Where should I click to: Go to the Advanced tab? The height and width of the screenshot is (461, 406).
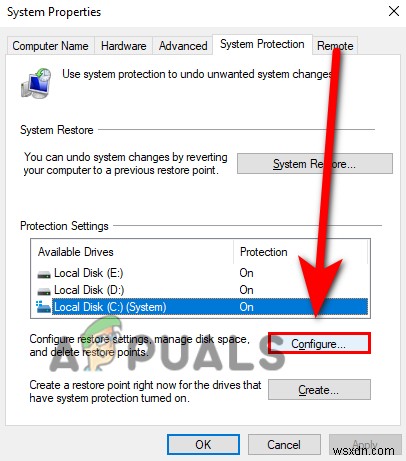(183, 46)
